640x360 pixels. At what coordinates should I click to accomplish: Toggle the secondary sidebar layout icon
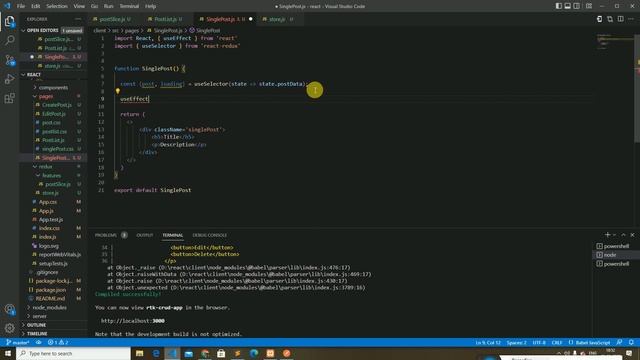tap(576, 6)
